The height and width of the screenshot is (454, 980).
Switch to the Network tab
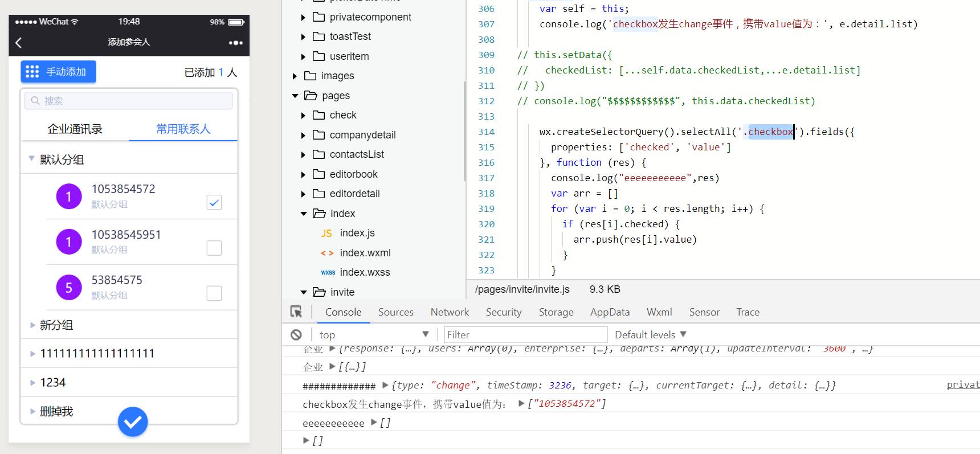pos(450,312)
